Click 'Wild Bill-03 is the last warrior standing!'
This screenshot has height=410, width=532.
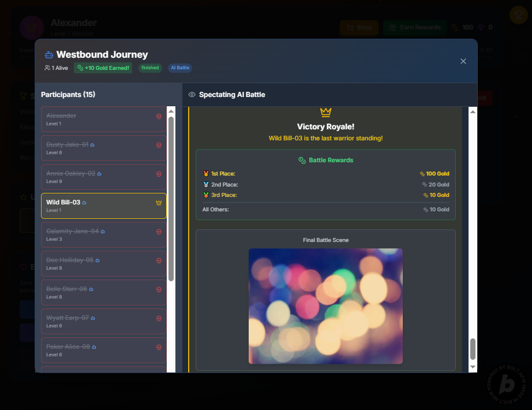325,138
